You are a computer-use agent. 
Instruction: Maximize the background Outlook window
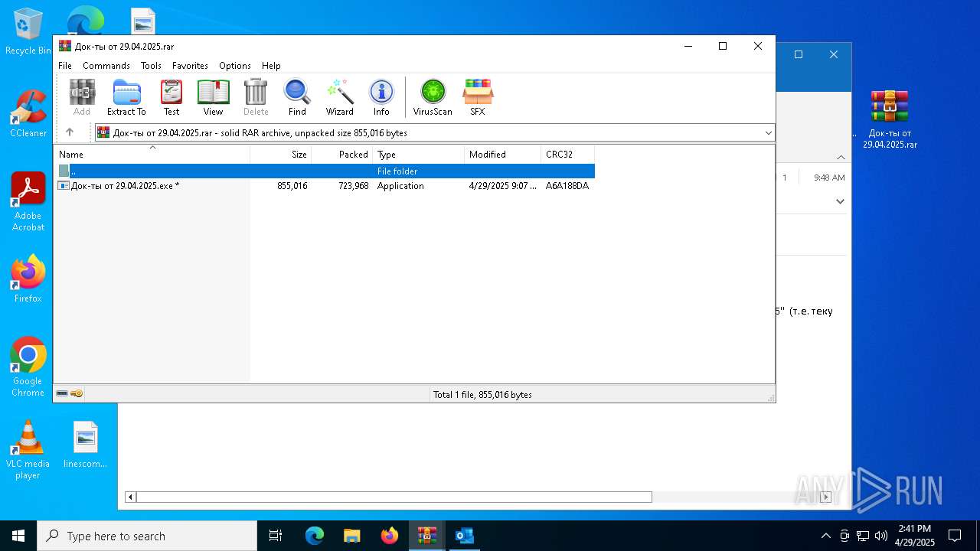point(799,54)
